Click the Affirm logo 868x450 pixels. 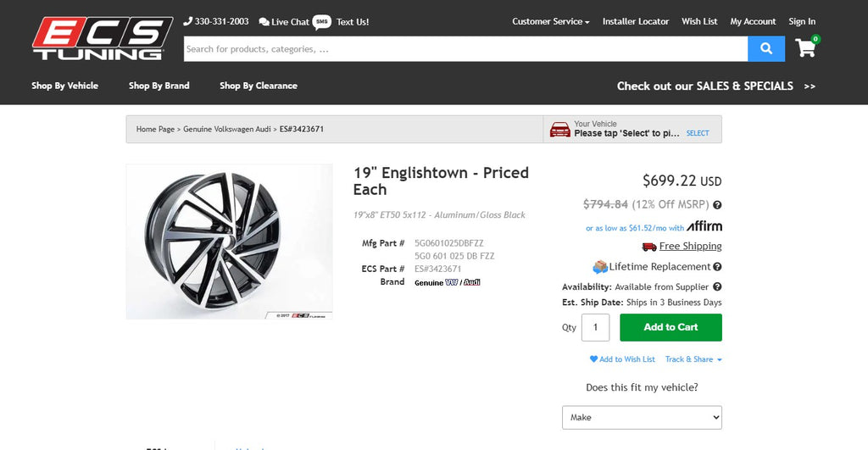pyautogui.click(x=704, y=225)
